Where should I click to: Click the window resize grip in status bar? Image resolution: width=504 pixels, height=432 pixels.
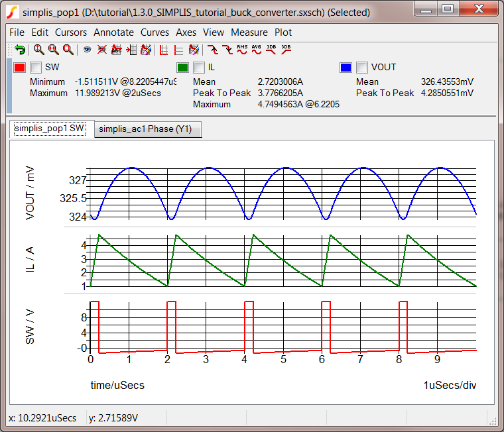[493, 421]
